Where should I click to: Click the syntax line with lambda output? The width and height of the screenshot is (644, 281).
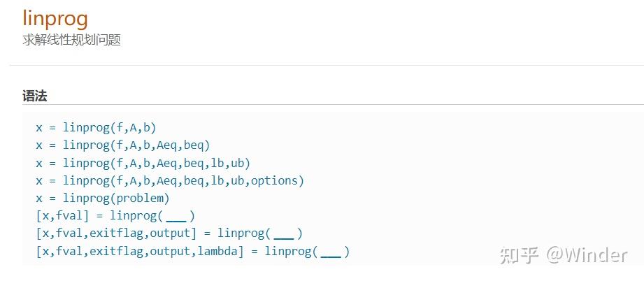[192, 251]
